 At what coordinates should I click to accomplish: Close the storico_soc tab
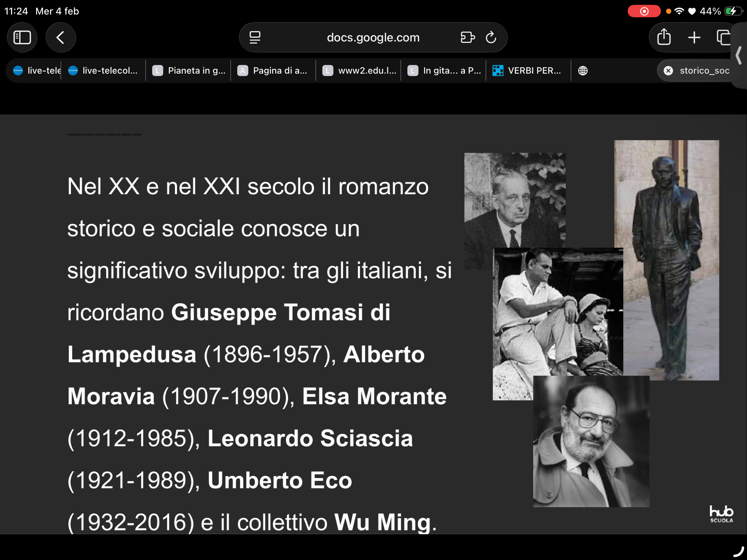(x=668, y=71)
